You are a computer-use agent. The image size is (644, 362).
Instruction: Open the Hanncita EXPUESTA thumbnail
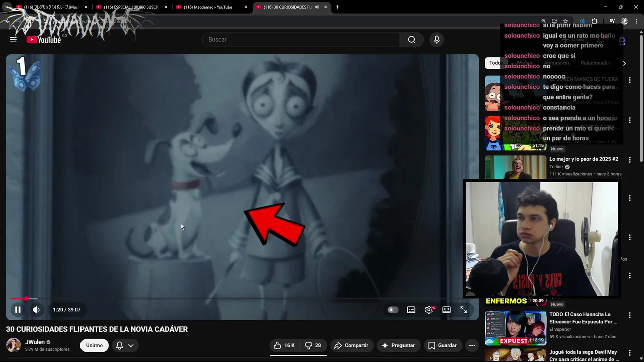[x=515, y=328]
